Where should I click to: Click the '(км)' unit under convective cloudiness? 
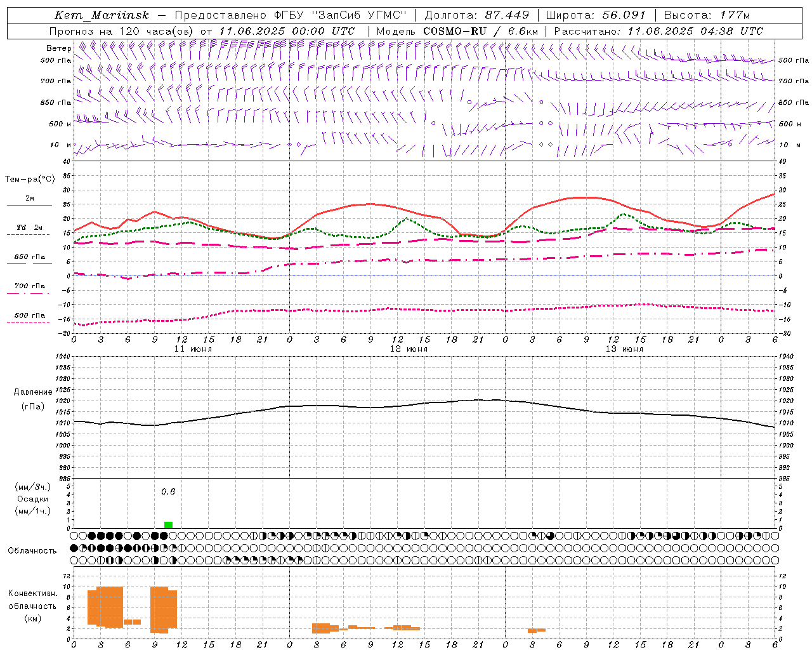[x=33, y=618]
